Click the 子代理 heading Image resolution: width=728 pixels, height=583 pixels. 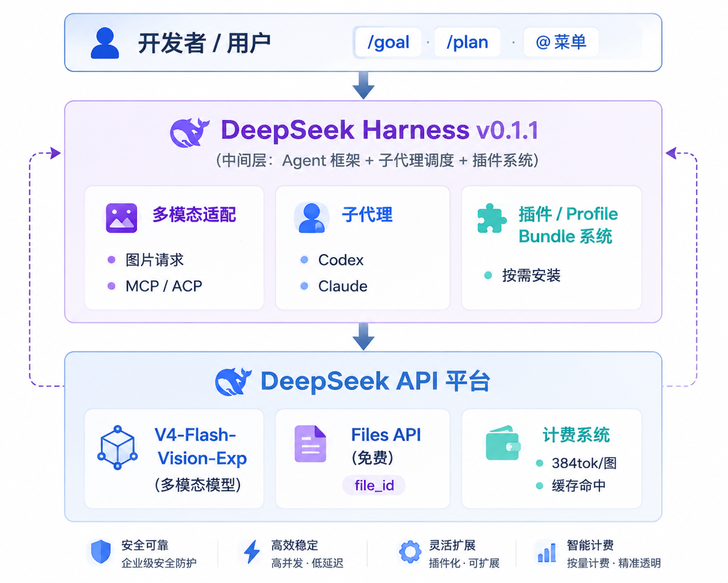point(367,215)
